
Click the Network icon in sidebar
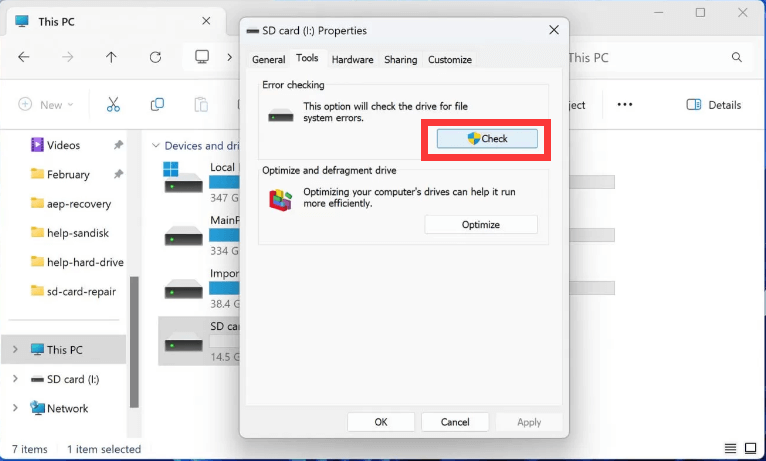[x=37, y=408]
